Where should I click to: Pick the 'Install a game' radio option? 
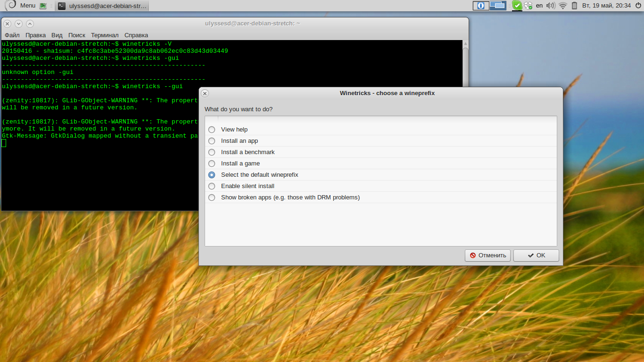coord(212,164)
